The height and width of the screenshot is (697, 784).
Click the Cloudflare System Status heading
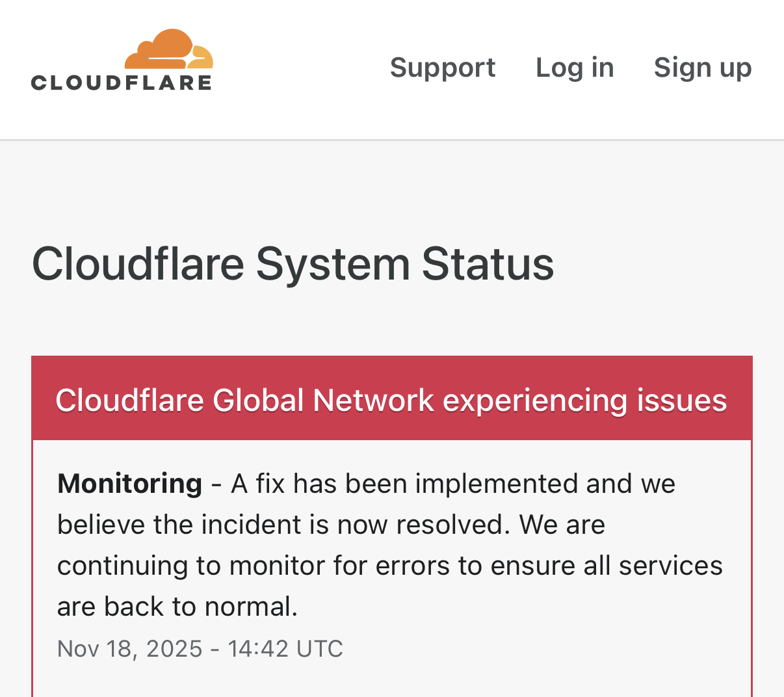pyautogui.click(x=293, y=264)
